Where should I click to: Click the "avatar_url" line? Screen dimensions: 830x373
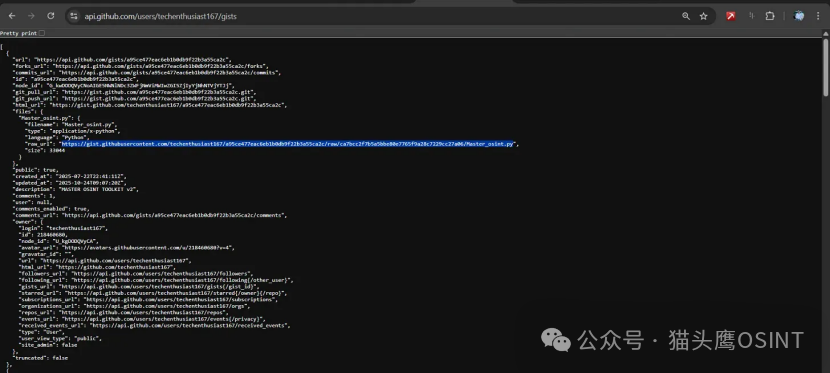tap(127, 247)
